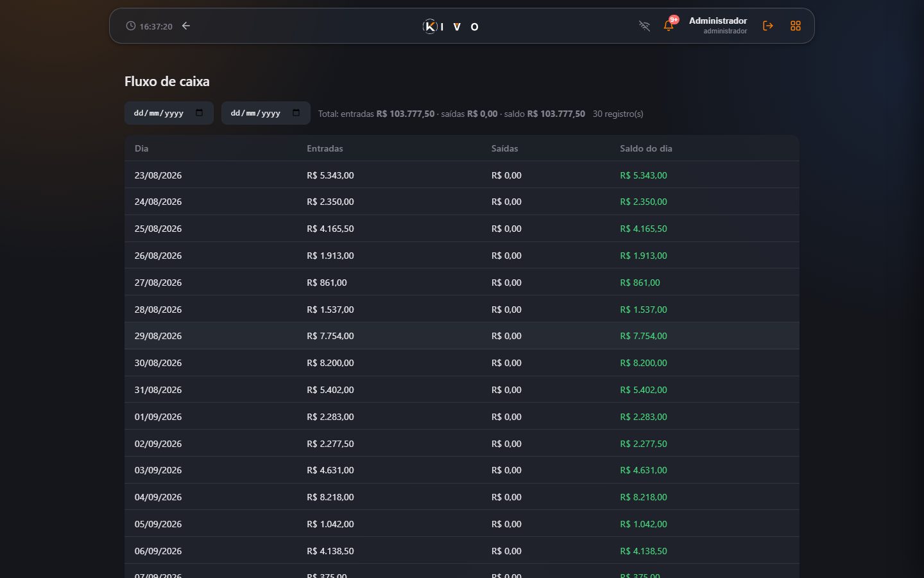Open the Administrador user profile
Image resolution: width=924 pixels, height=578 pixels.
coord(717,25)
